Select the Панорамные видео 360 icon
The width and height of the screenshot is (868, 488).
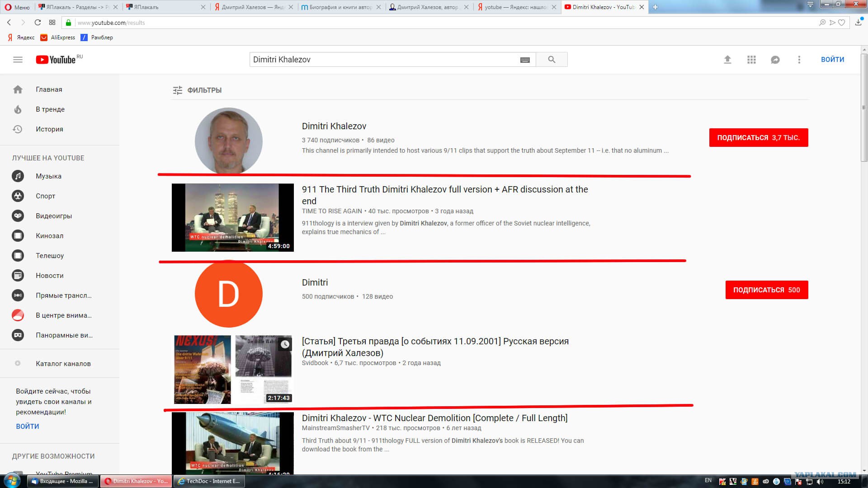point(18,335)
